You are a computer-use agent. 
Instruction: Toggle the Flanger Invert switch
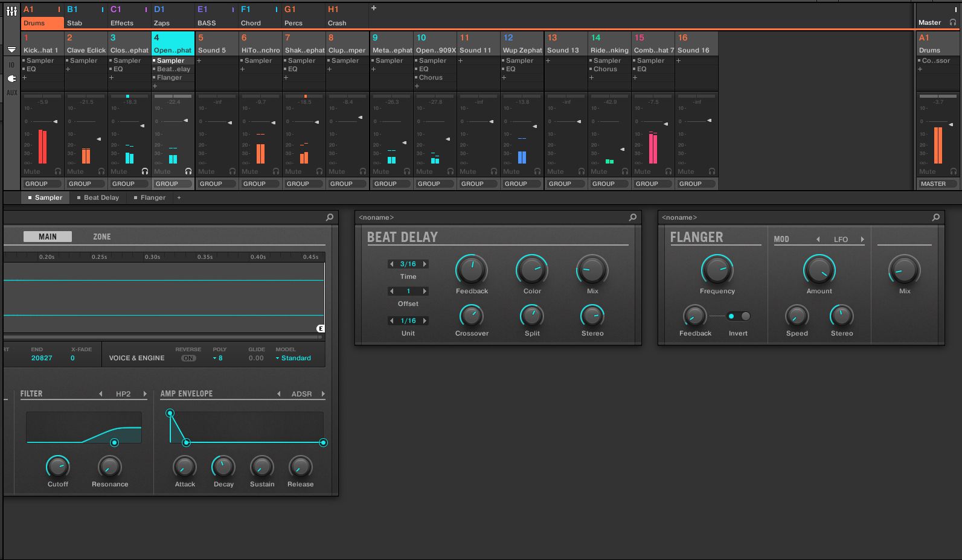pyautogui.click(x=739, y=316)
